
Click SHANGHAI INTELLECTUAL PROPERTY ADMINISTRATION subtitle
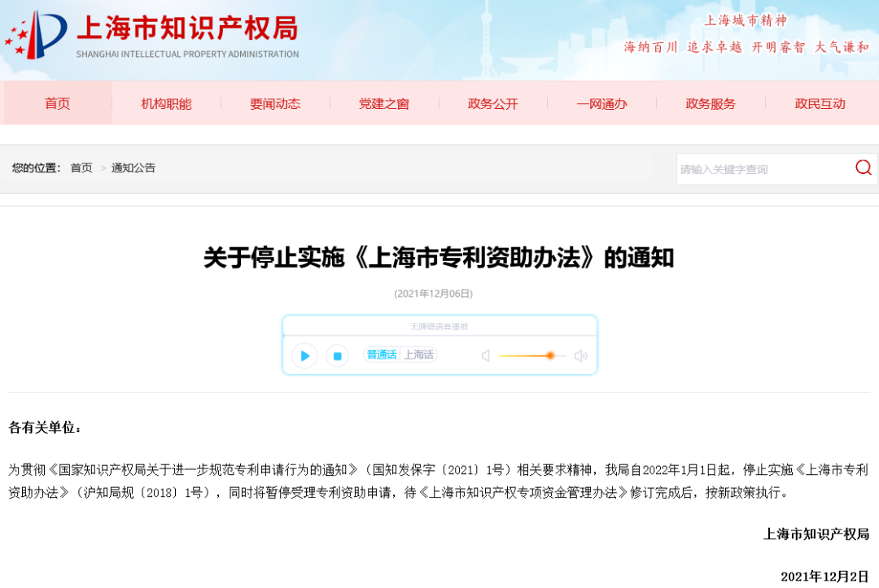point(187,54)
